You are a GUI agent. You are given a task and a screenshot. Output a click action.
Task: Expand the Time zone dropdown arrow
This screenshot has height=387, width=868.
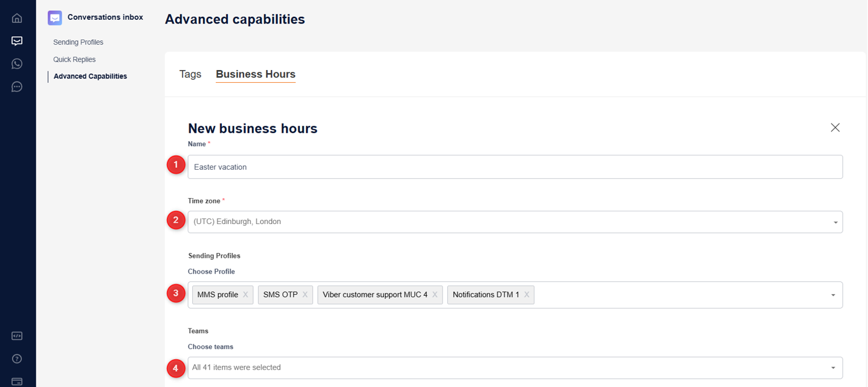pyautogui.click(x=835, y=222)
